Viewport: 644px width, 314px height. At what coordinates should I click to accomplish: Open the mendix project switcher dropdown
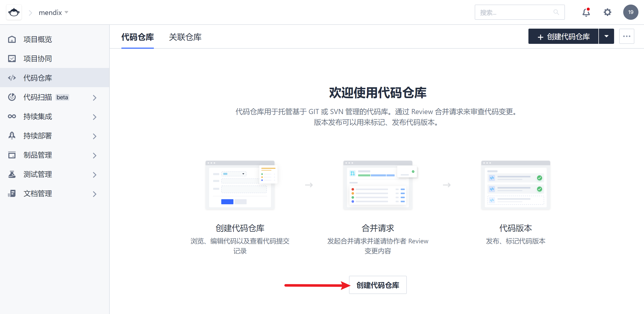(x=53, y=12)
